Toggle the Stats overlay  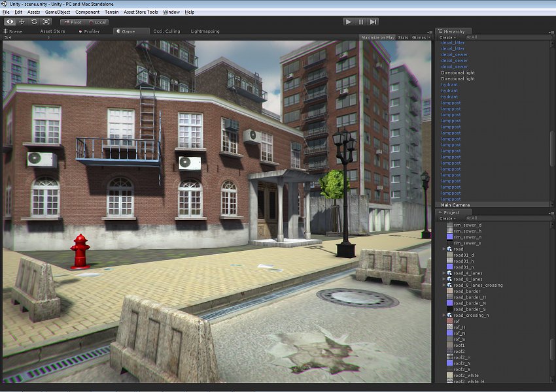click(403, 37)
